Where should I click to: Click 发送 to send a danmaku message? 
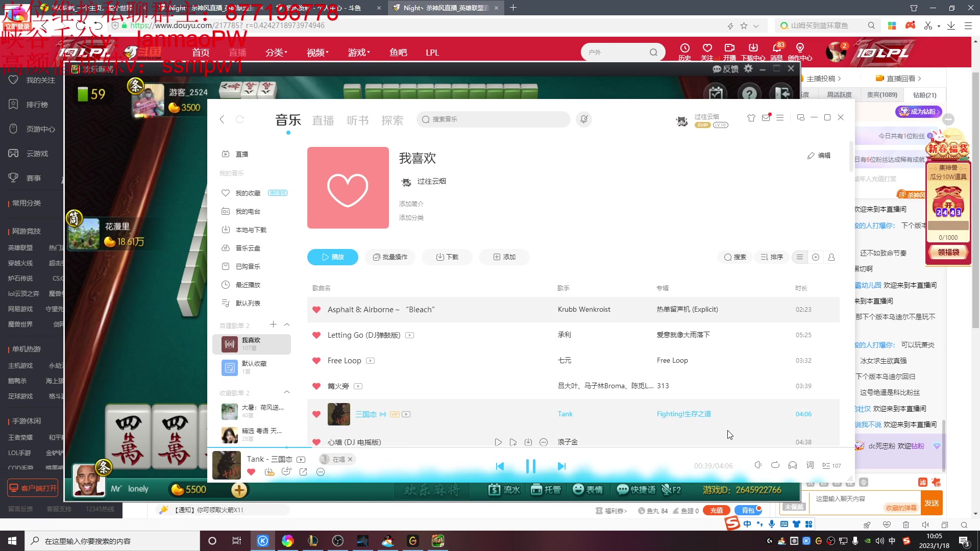click(932, 503)
